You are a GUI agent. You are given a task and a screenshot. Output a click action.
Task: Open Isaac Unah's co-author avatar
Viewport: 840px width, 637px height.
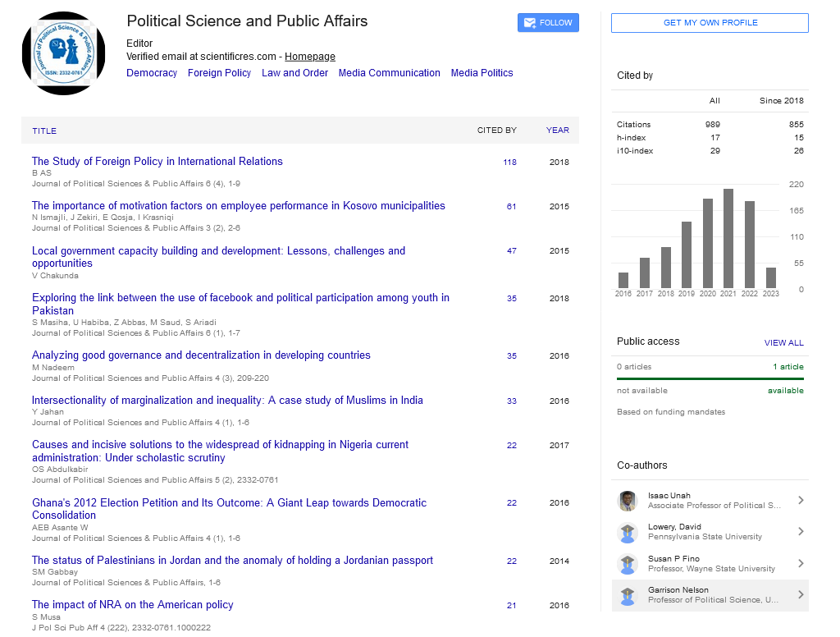coord(628,501)
